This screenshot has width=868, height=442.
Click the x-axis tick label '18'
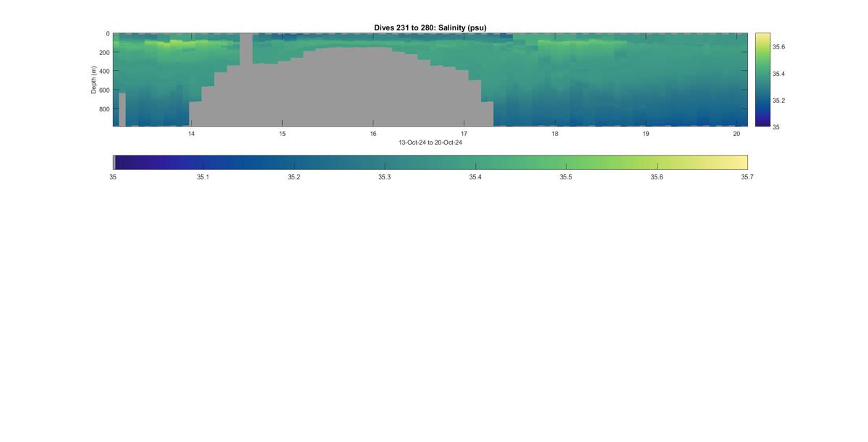tap(555, 133)
